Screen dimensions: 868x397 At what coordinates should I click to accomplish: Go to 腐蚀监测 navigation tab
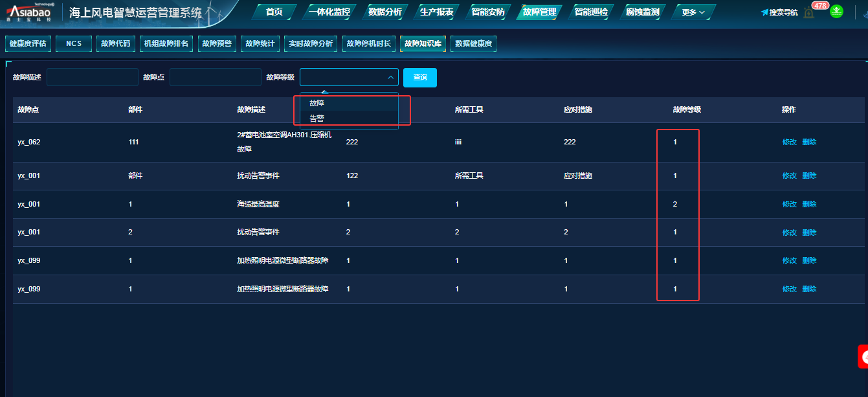[642, 12]
